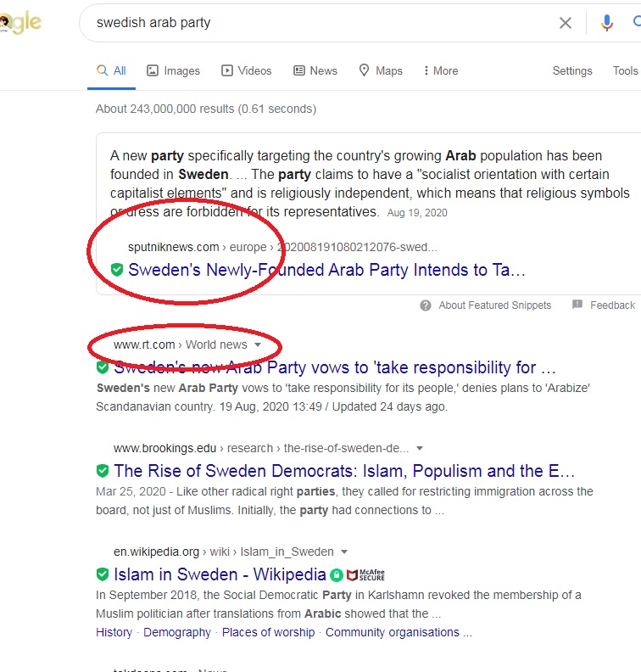641x672 pixels.
Task: Click the Aug 19, 2020 snippet date
Action: [417, 213]
